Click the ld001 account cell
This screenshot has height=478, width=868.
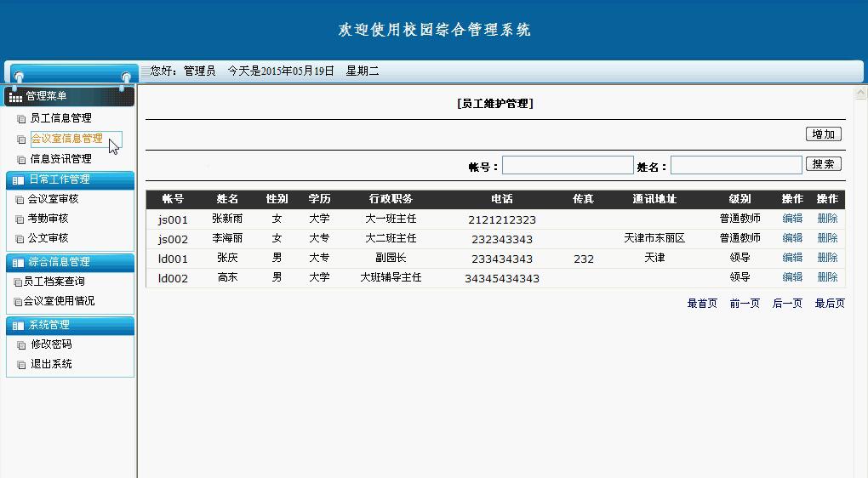[x=173, y=259]
